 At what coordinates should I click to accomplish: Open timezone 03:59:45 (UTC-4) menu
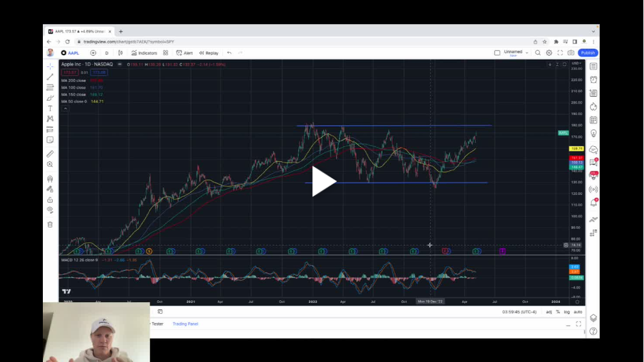(519, 312)
